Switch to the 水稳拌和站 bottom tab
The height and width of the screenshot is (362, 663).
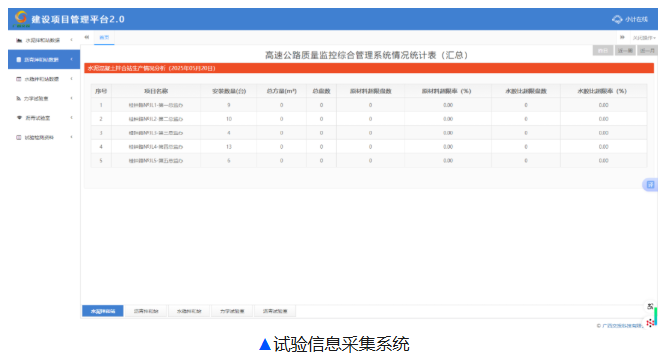(x=189, y=311)
